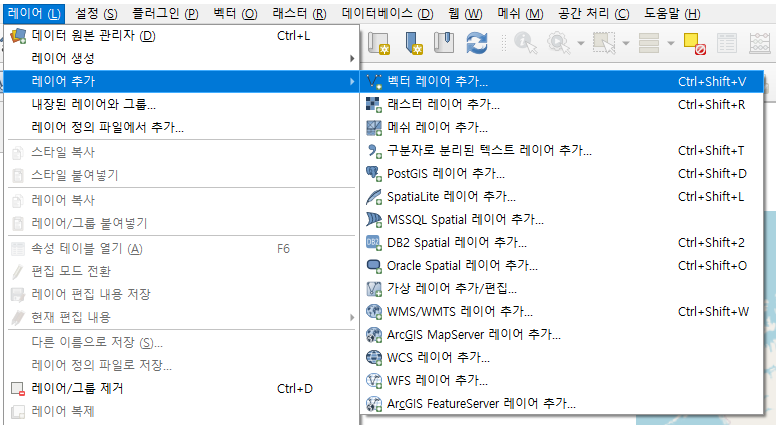Viewport: 776px width, 425px height.
Task: Click the 레이어/그룹 붙여넣기 entry
Action: pos(181,223)
